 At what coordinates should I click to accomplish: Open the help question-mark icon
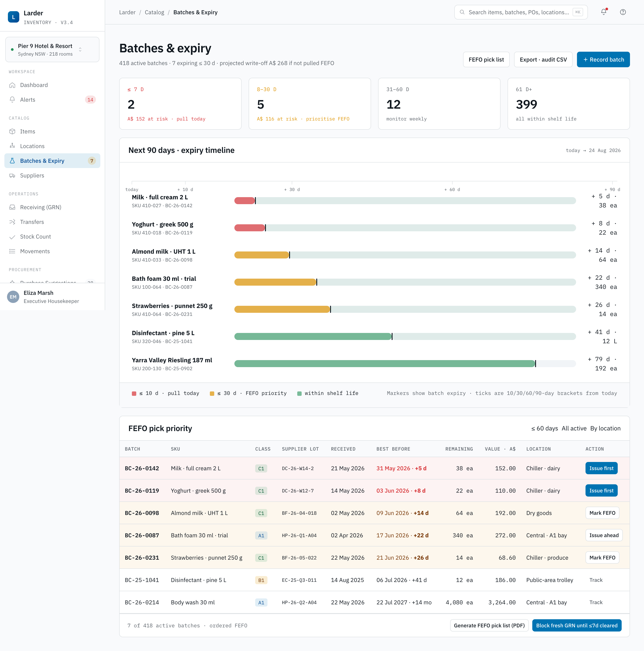coord(623,12)
